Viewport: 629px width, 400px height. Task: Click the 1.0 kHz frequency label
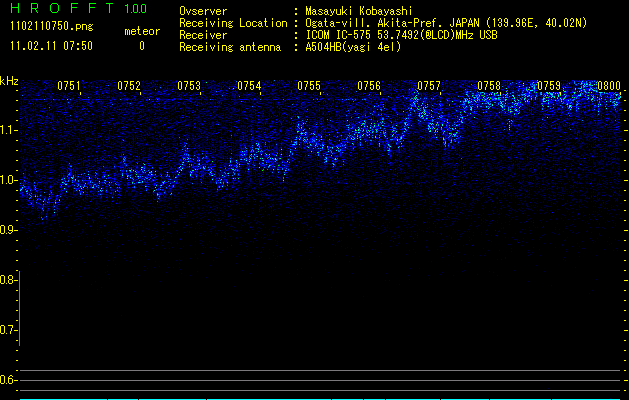(x=9, y=180)
